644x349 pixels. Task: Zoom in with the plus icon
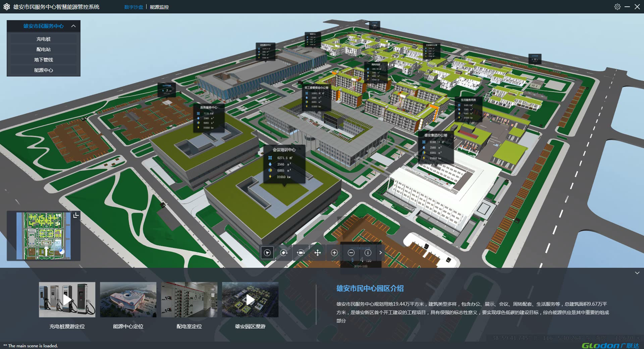coord(334,253)
